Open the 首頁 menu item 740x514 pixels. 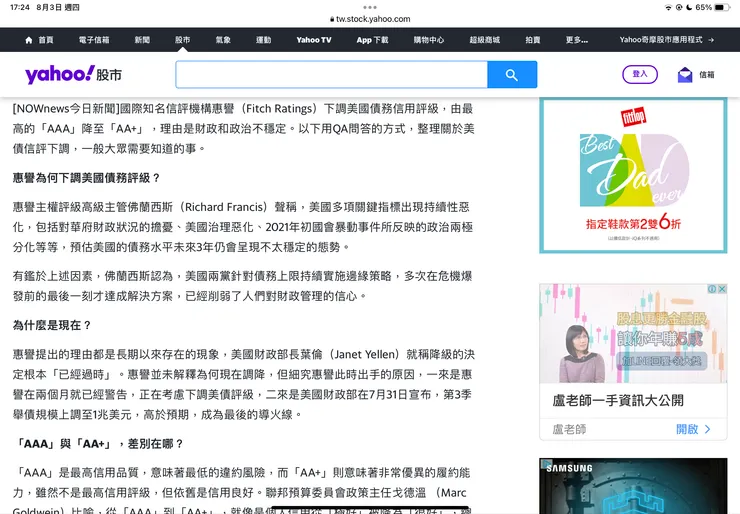click(46, 40)
